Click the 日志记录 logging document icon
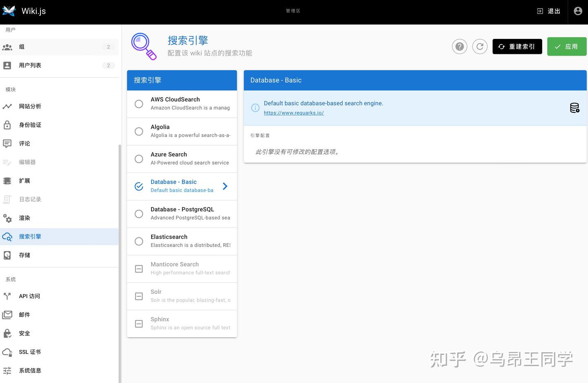The height and width of the screenshot is (383, 588). tap(7, 199)
